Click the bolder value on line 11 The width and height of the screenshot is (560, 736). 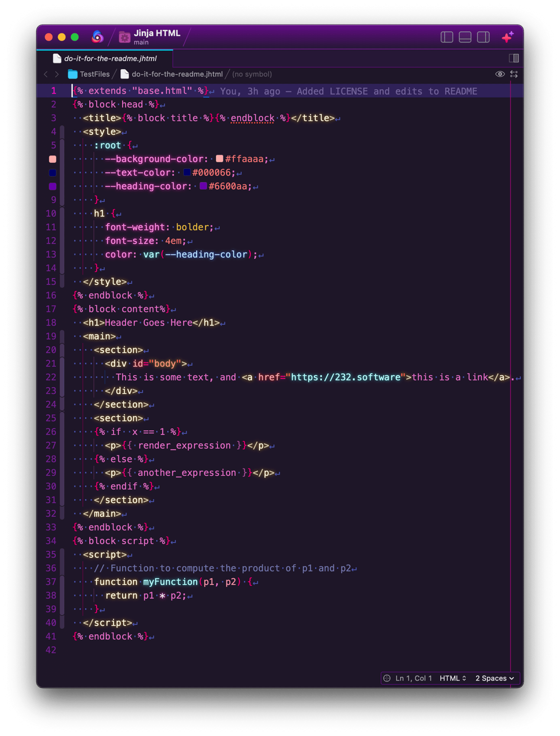[x=192, y=227]
